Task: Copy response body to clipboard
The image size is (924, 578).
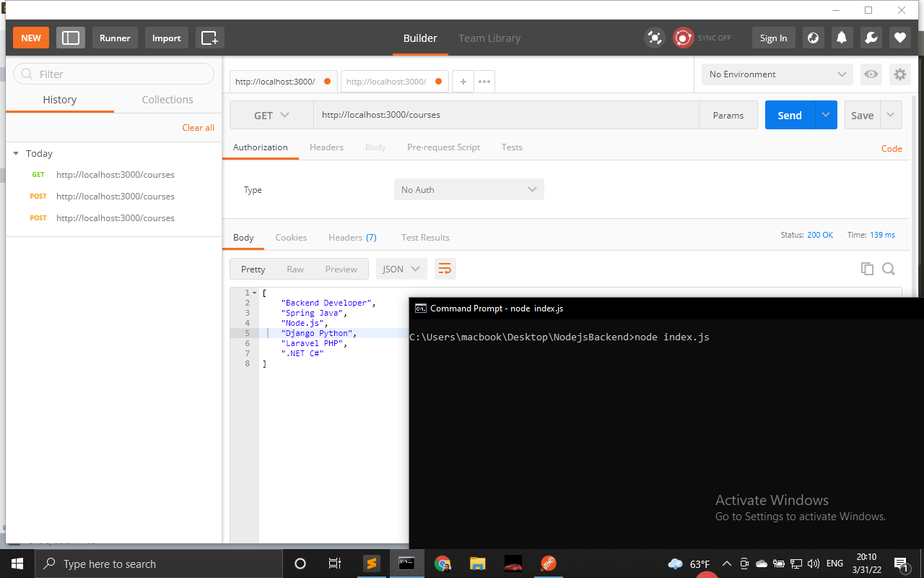Action: [x=867, y=269]
